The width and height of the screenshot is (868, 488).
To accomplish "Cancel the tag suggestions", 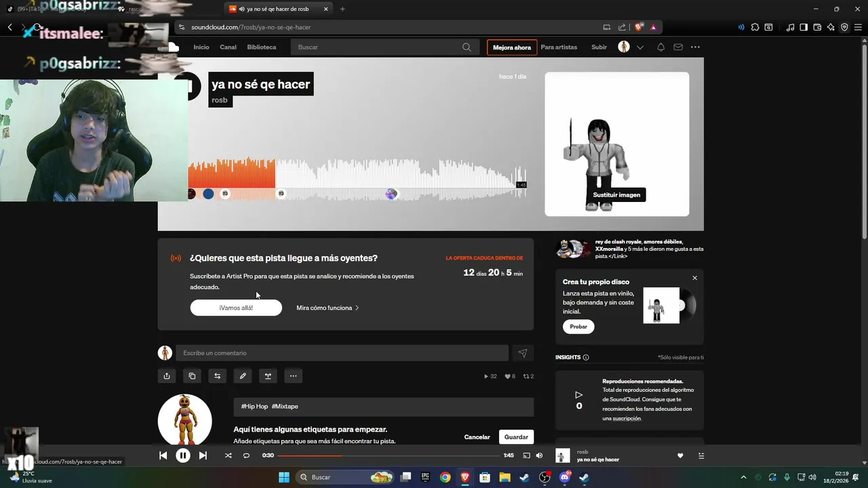I will [x=477, y=437].
